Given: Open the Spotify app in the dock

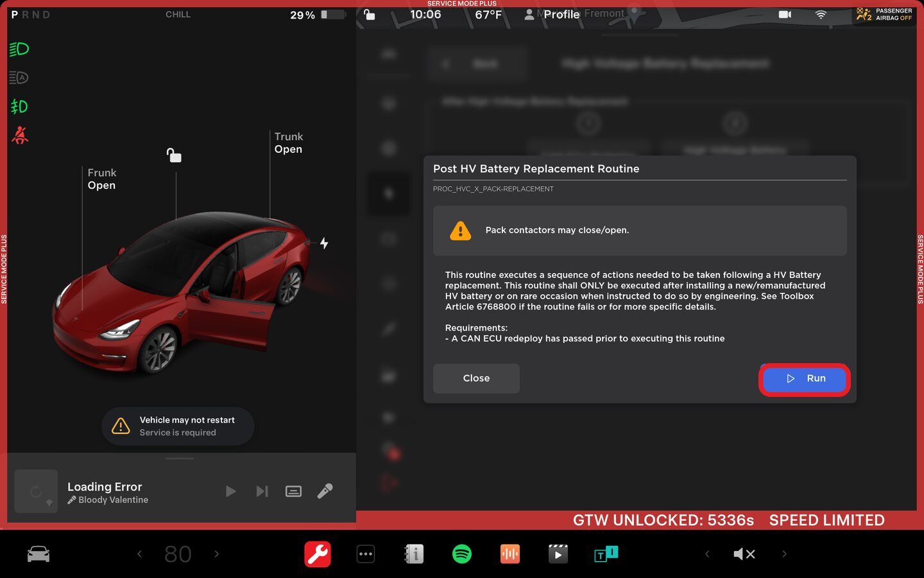Looking at the screenshot, I should (x=462, y=554).
